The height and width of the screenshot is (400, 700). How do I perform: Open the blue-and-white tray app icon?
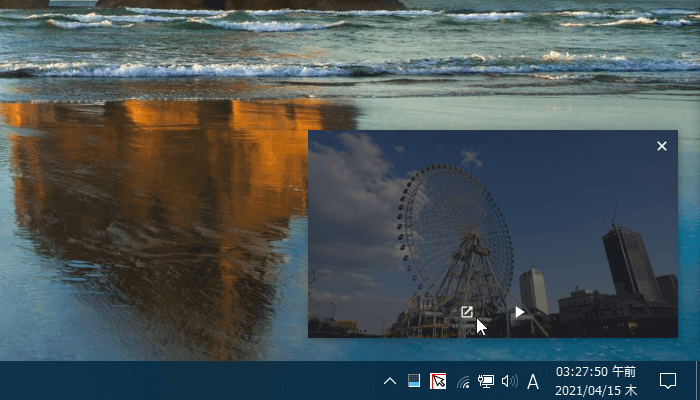coord(414,381)
